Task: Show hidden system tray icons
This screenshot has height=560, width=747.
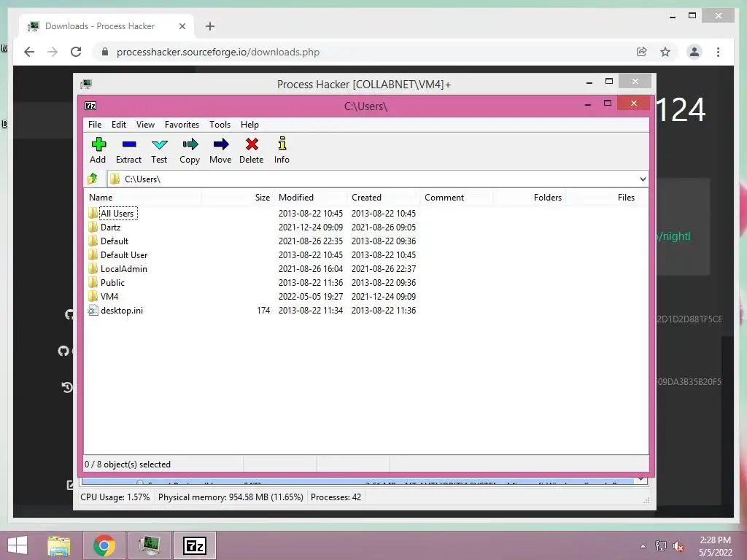Action: point(643,546)
